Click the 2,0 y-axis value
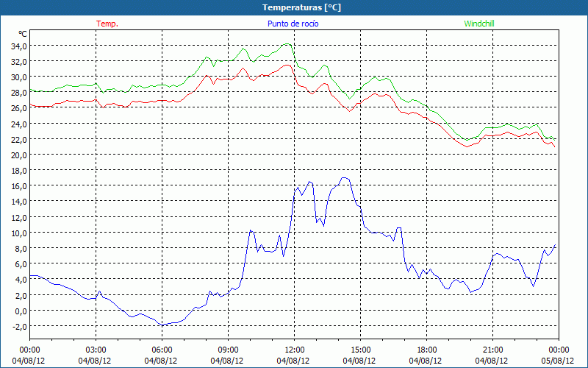The width and height of the screenshot is (588, 368). (x=21, y=295)
